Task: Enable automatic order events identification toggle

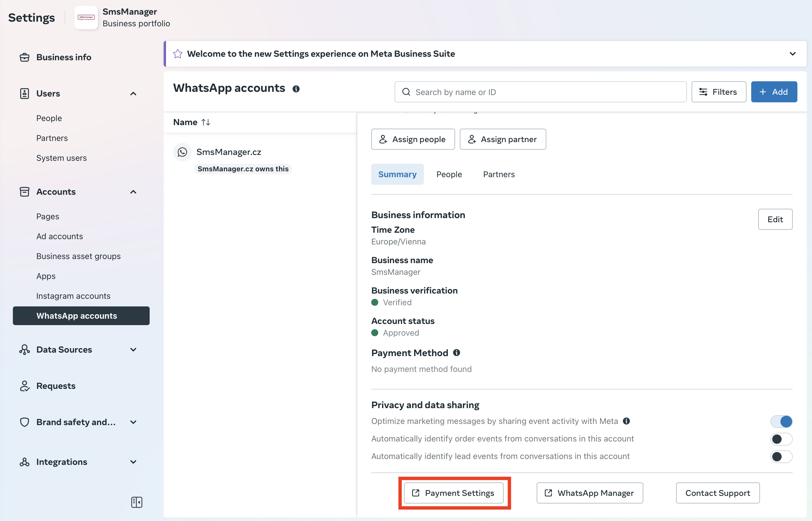Action: [781, 439]
